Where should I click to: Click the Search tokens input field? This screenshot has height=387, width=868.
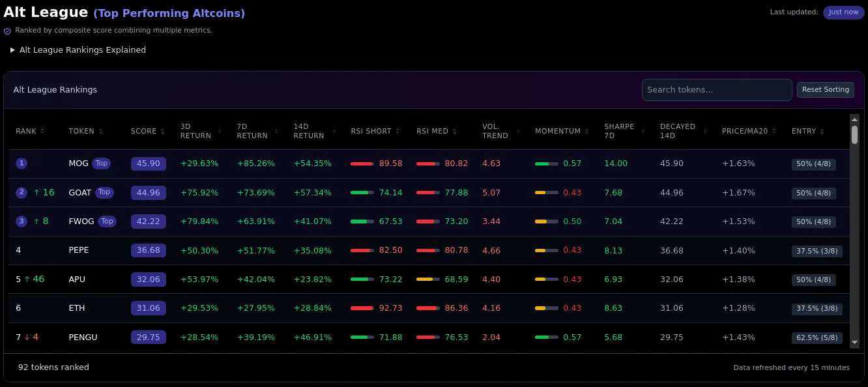tap(717, 90)
